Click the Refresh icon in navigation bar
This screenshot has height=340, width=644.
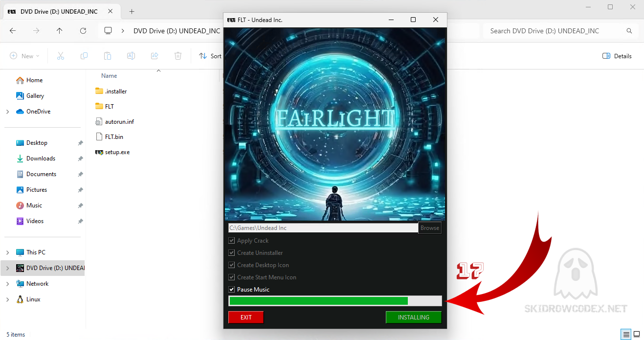coord(83,31)
